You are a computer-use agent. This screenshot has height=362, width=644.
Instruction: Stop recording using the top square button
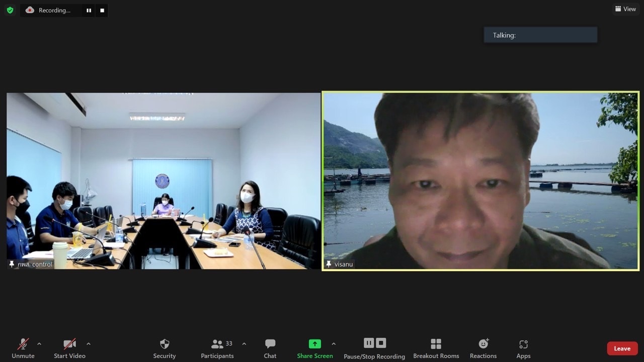pos(102,10)
